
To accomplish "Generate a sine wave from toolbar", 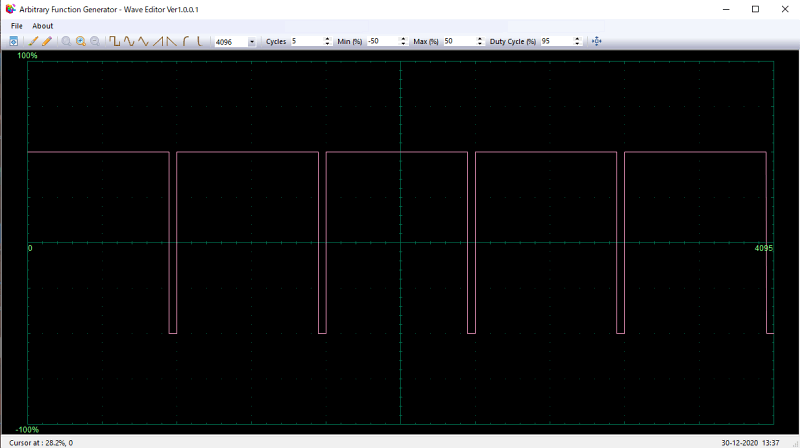I will pos(129,41).
